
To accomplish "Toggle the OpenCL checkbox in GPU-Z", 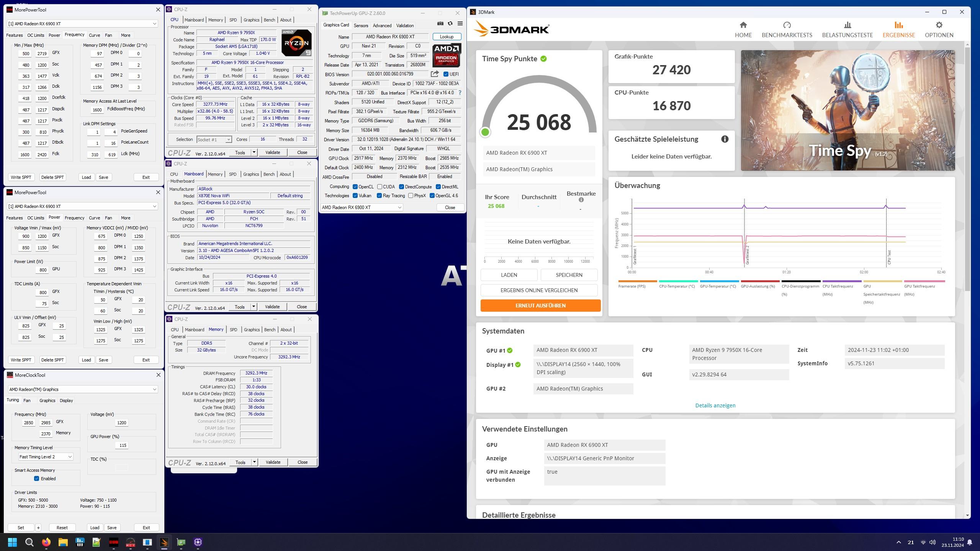I will point(355,187).
